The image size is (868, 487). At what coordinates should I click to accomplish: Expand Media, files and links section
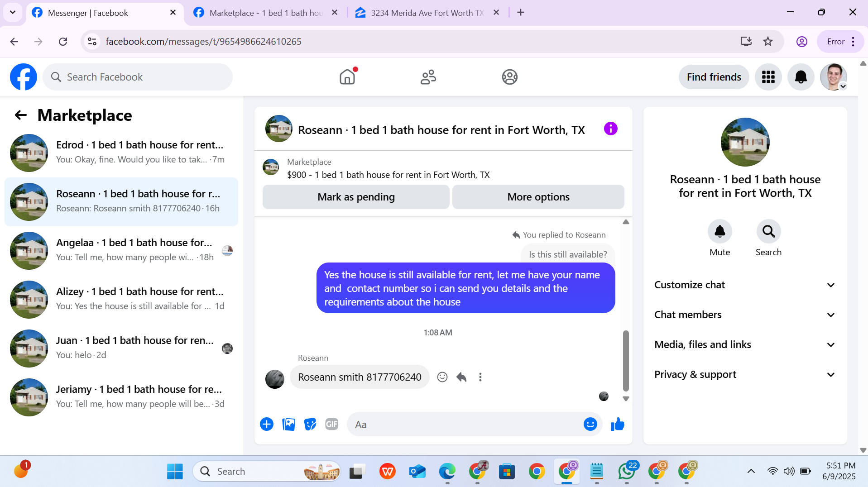click(x=745, y=345)
